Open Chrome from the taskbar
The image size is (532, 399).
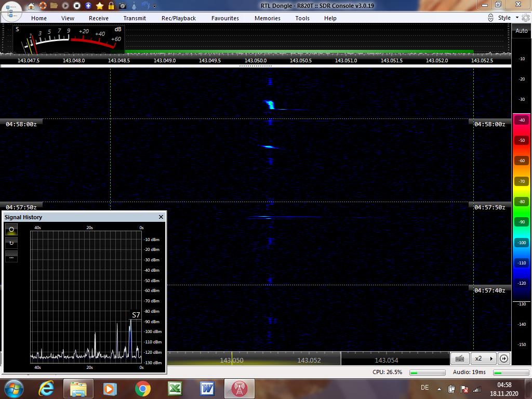(142, 389)
